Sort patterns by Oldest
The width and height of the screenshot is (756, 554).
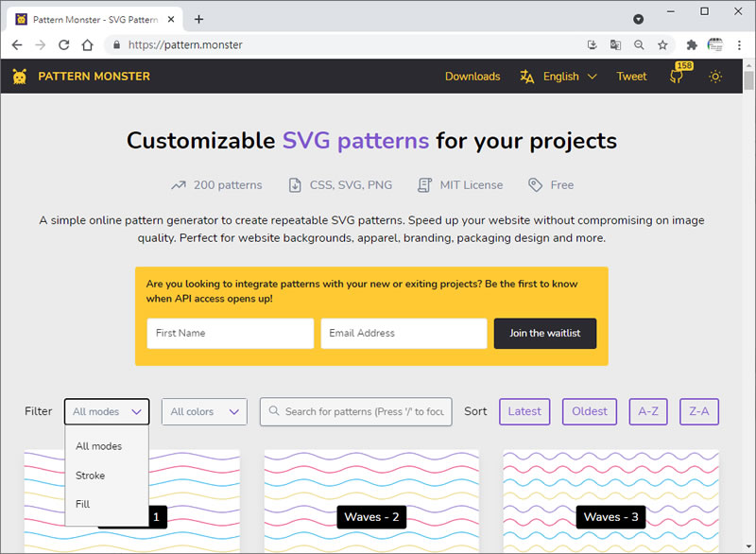point(589,411)
